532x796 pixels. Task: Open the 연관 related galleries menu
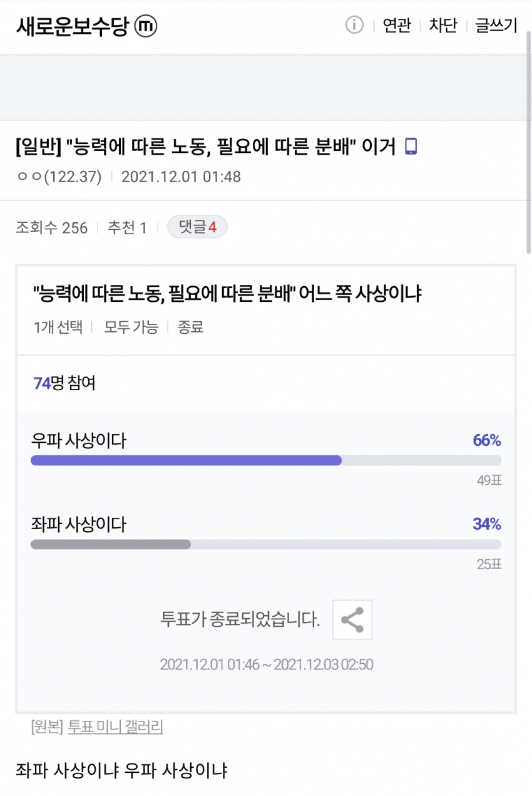point(397,26)
